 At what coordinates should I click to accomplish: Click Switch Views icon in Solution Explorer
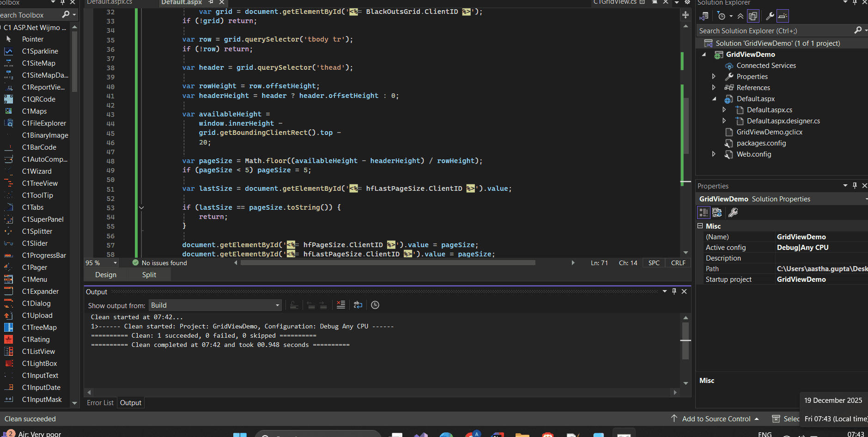click(x=704, y=16)
